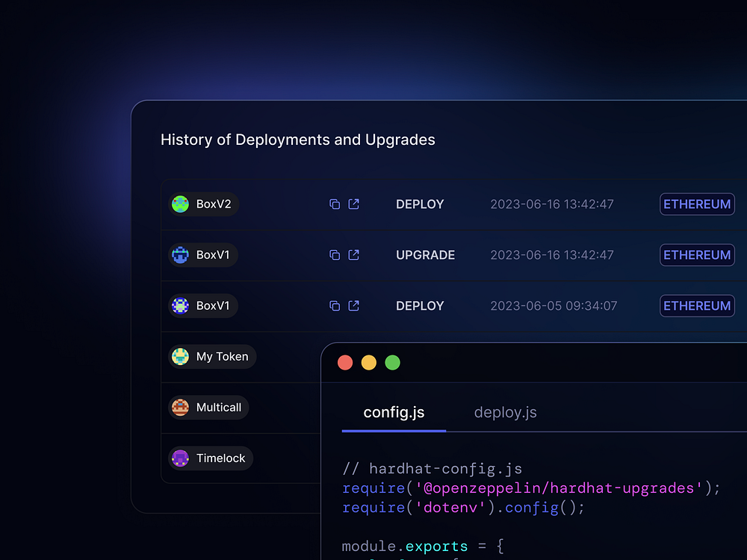Copy address of BoxV1 2023-06-05 deployment

coord(335,305)
